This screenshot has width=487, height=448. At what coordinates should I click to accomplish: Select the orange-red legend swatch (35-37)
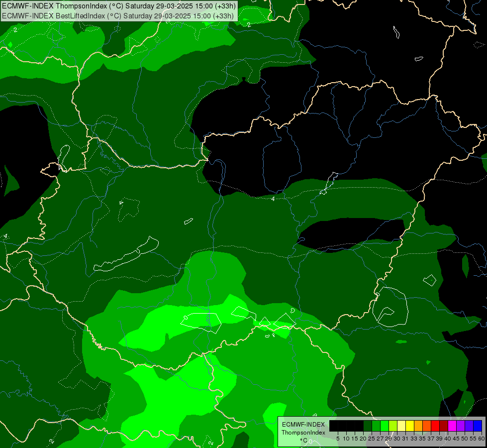click(x=427, y=426)
